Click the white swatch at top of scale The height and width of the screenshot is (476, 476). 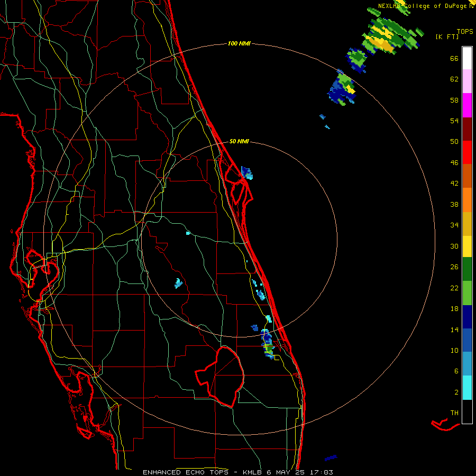tap(467, 58)
